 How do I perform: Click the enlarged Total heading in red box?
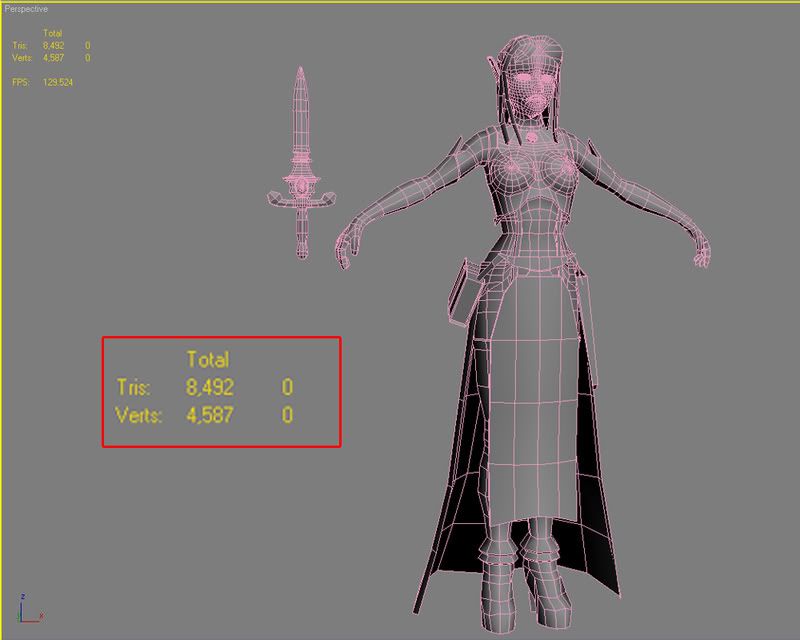[208, 358]
